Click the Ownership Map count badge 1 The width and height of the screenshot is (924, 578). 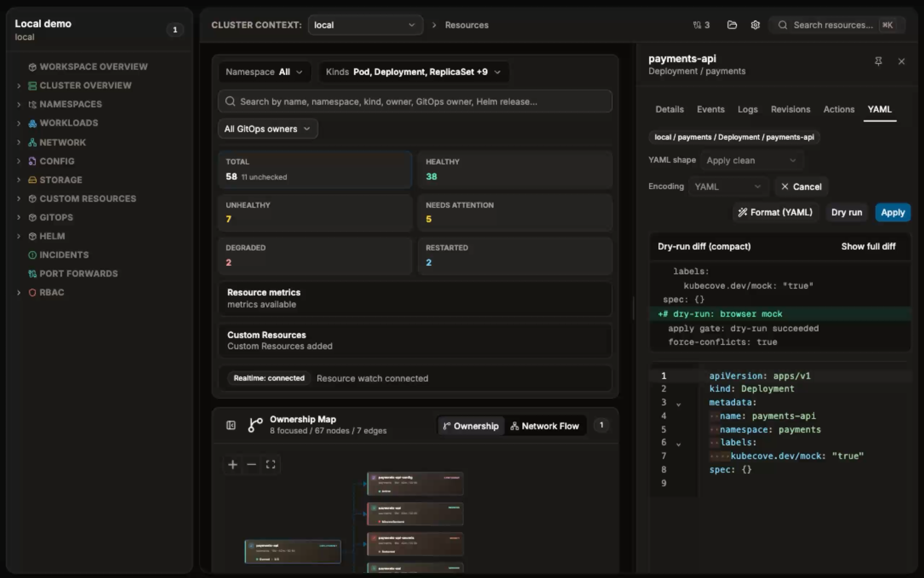tap(601, 425)
